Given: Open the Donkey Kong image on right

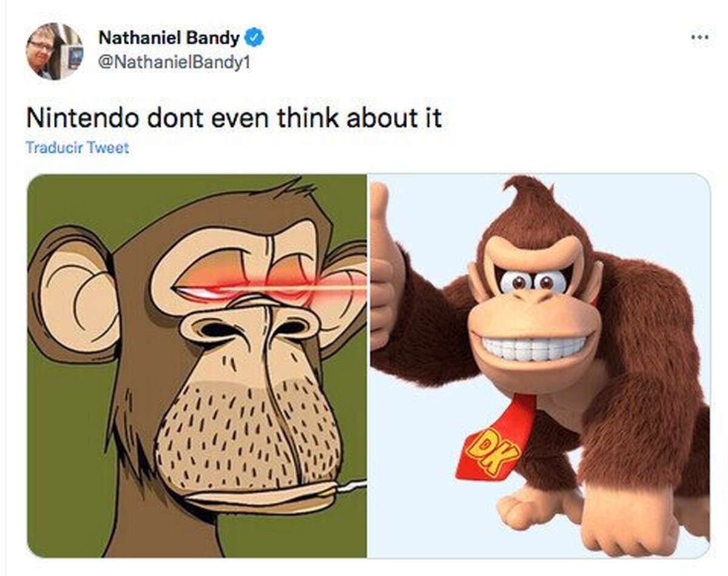Looking at the screenshot, I should [x=539, y=366].
